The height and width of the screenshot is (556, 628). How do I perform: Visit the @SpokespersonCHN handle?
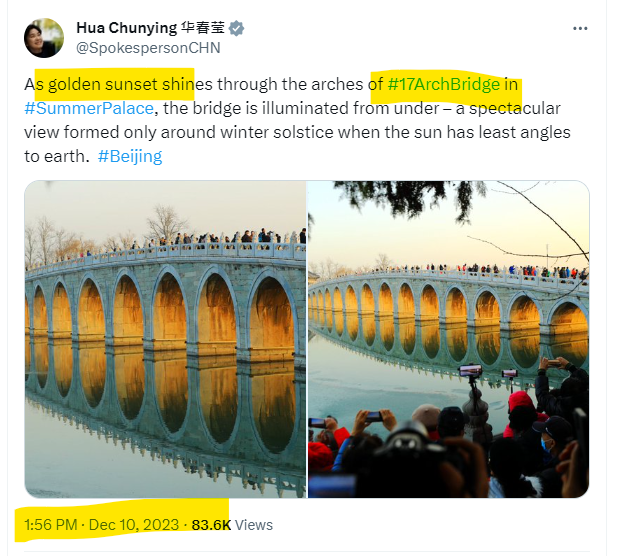tap(148, 48)
